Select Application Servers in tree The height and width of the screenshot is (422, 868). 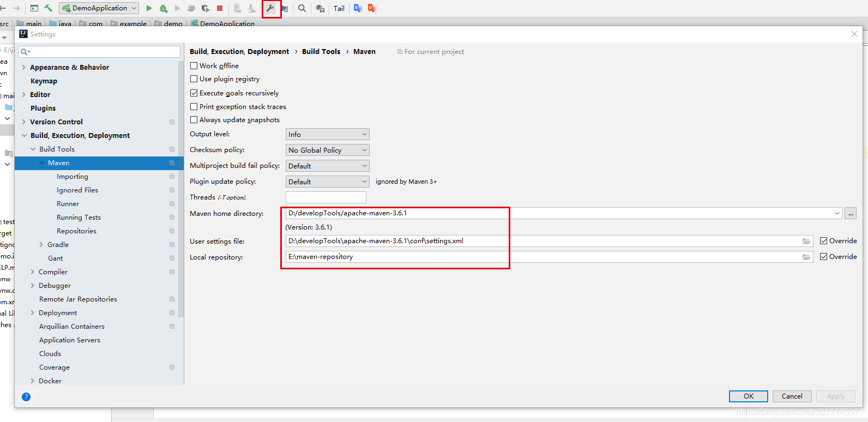coord(70,340)
